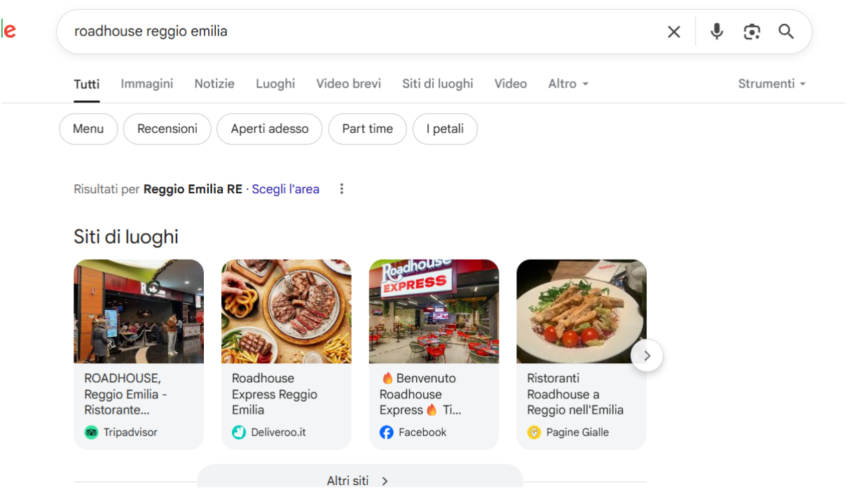Expand the Altro dropdown menu
The height and width of the screenshot is (504, 868).
(x=568, y=84)
